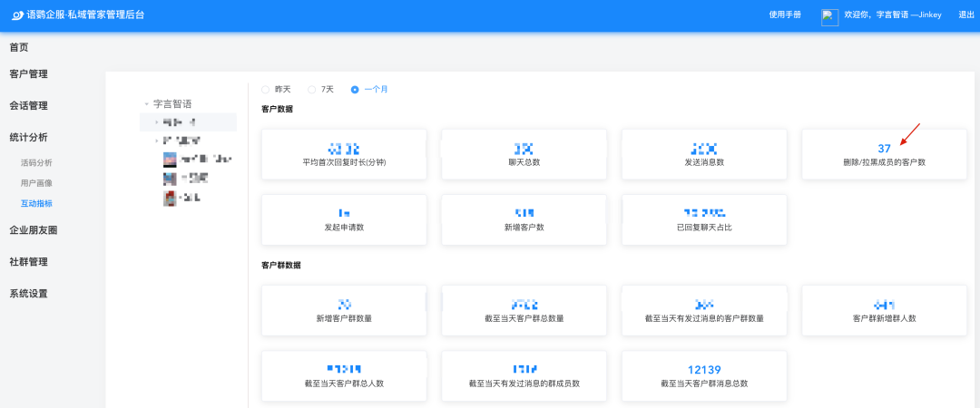Select the 一个月 radio button

355,89
